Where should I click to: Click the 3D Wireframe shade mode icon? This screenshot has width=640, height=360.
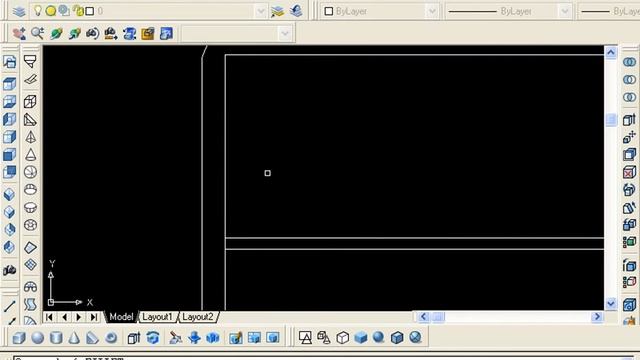(x=324, y=338)
